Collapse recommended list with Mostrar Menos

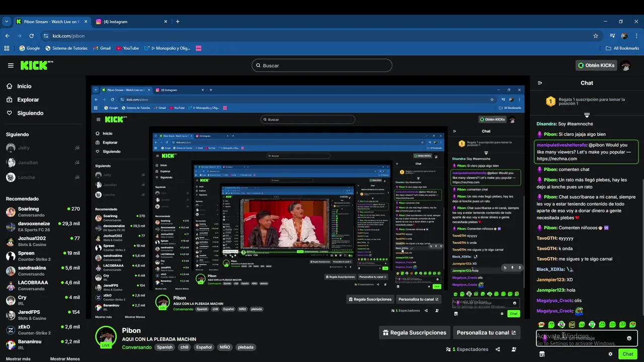(x=65, y=359)
